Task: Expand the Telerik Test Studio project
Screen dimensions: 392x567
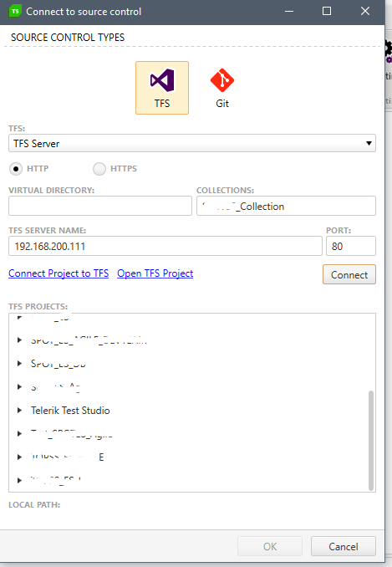Action: click(x=19, y=411)
